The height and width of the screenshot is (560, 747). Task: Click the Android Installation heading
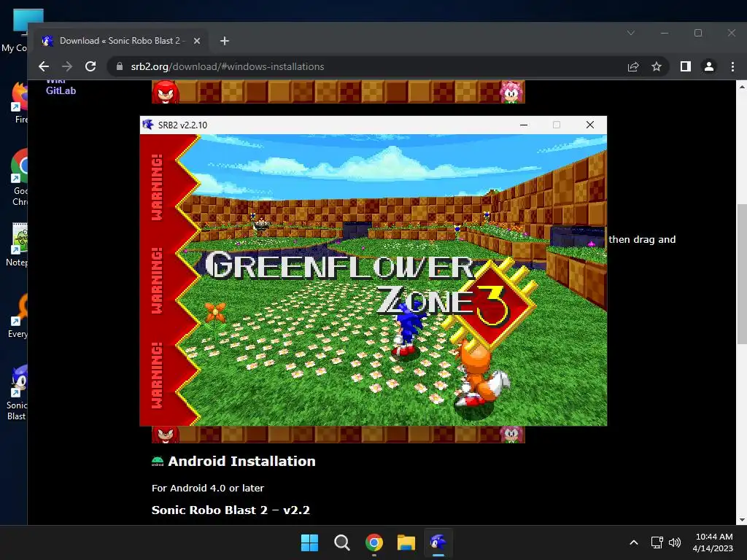pos(241,461)
